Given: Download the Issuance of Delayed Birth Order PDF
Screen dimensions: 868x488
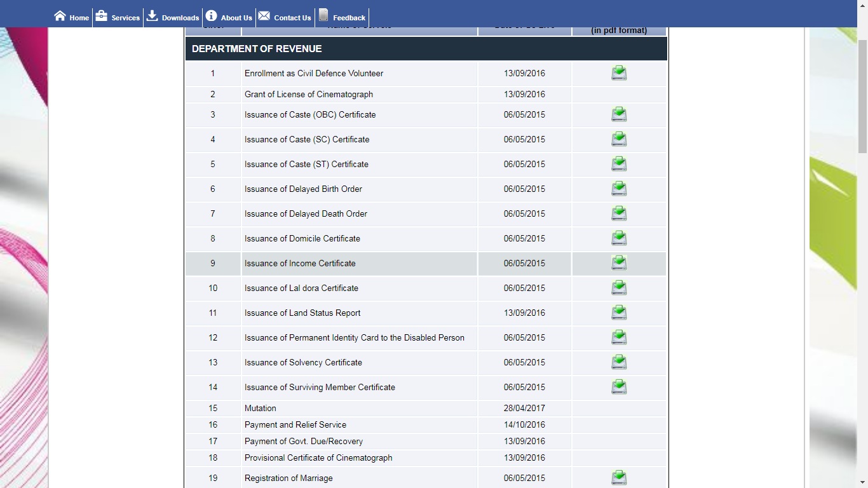Looking at the screenshot, I should pos(618,189).
